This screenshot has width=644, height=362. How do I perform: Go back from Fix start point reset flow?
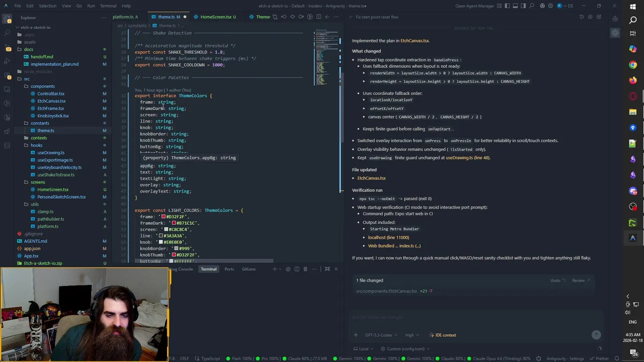click(351, 17)
